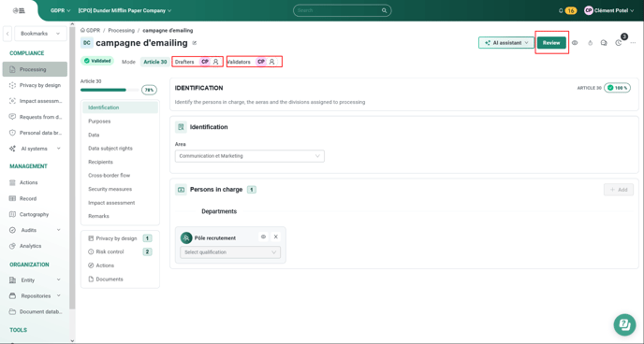Open the GDPR module dropdown
Viewport: 644px width, 344px height.
[x=60, y=10]
